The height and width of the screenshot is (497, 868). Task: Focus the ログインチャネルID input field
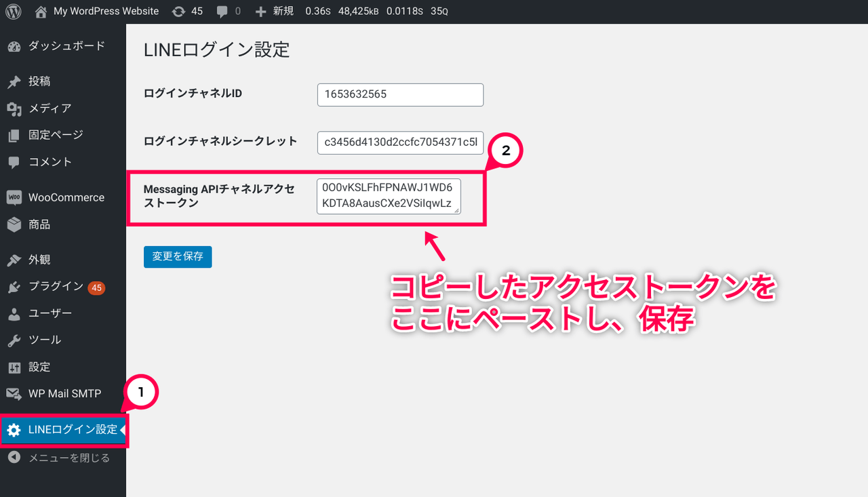(400, 95)
